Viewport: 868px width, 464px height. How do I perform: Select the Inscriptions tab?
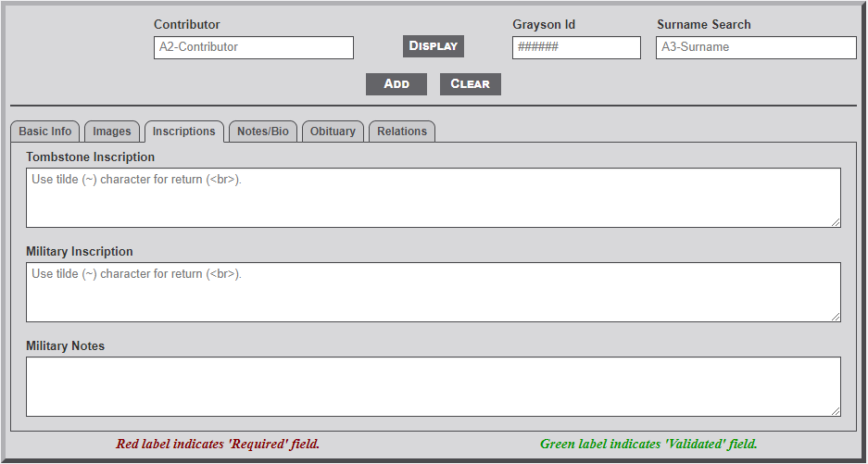183,132
